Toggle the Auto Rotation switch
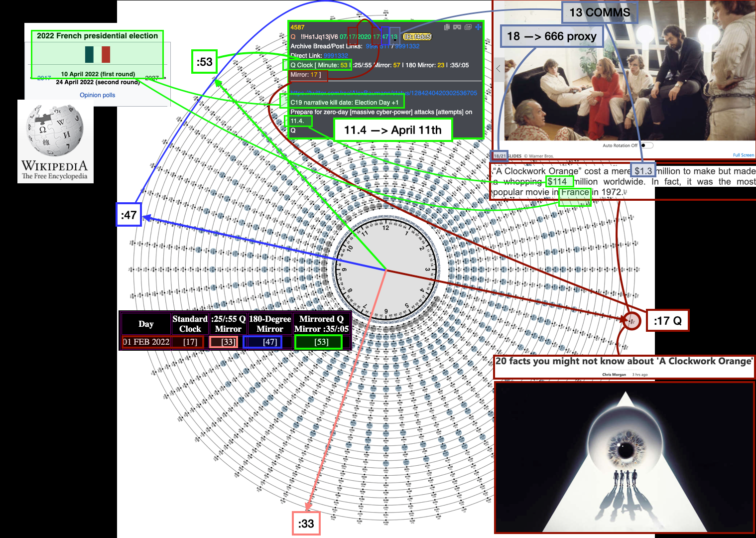Image resolution: width=756 pixels, height=538 pixels. coord(647,145)
